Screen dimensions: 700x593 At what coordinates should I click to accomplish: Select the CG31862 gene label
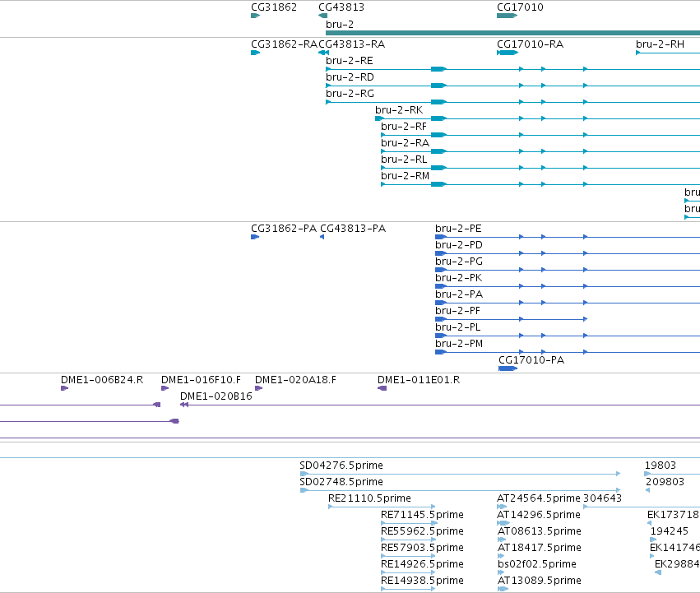(x=274, y=7)
